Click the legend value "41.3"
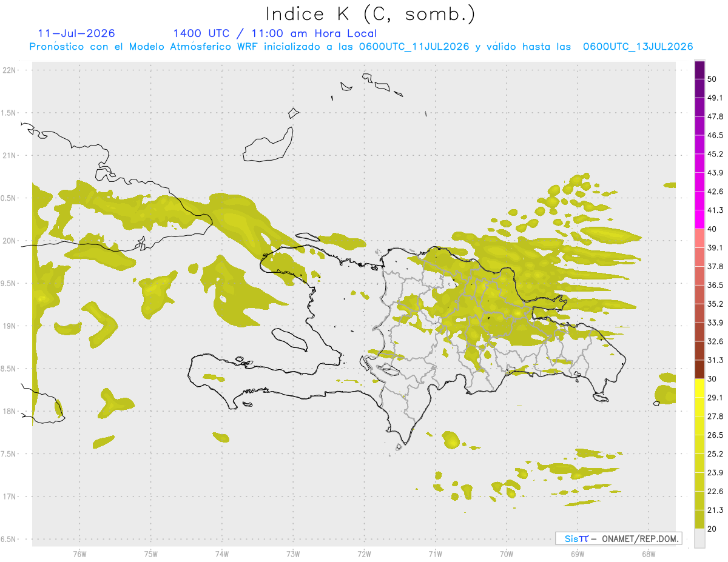728x562 pixels. point(716,210)
